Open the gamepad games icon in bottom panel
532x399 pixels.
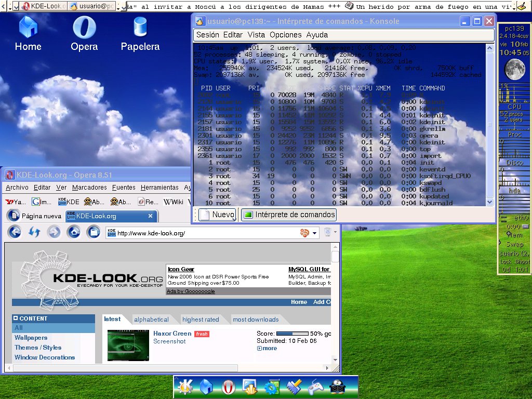316,387
